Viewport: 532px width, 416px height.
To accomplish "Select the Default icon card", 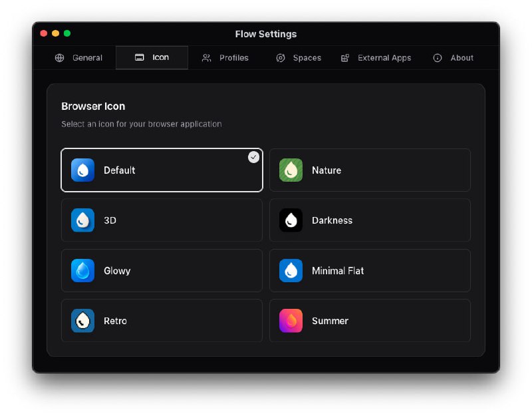I will pyautogui.click(x=162, y=170).
